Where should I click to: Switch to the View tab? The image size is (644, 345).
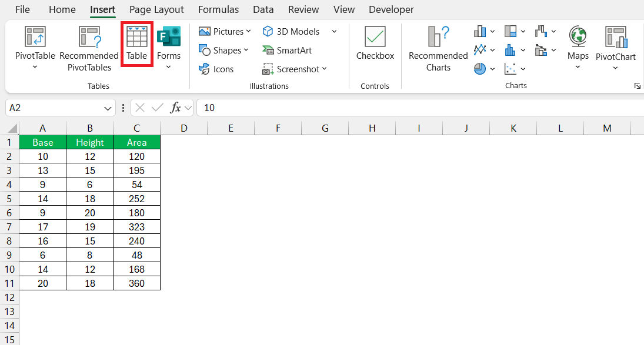coord(344,9)
